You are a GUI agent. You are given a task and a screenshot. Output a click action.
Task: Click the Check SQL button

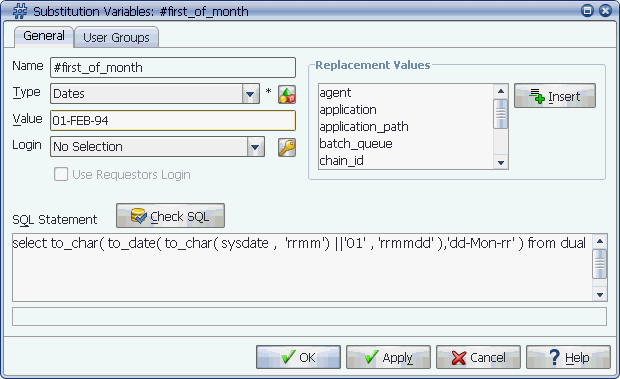(170, 216)
